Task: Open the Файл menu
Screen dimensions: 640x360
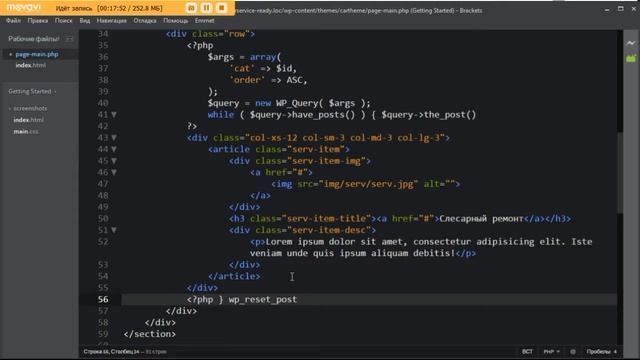Action: pyautogui.click(x=13, y=20)
